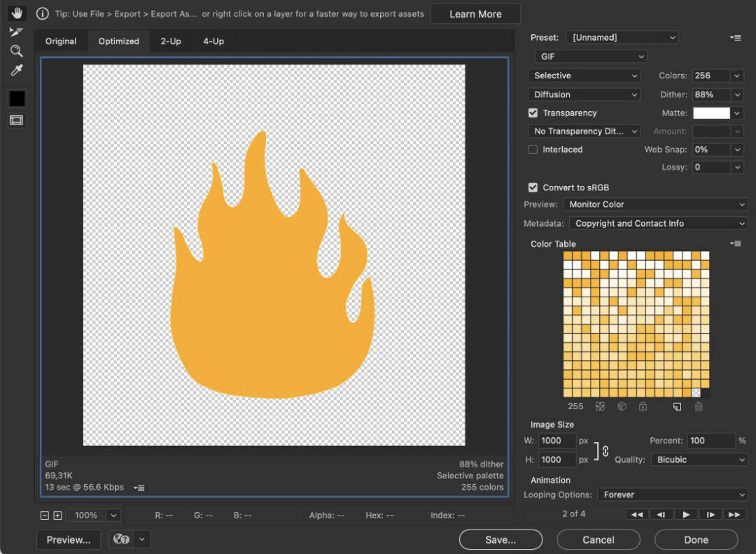The image size is (756, 554).
Task: Zoom out with the minus icon
Action: pos(44,516)
